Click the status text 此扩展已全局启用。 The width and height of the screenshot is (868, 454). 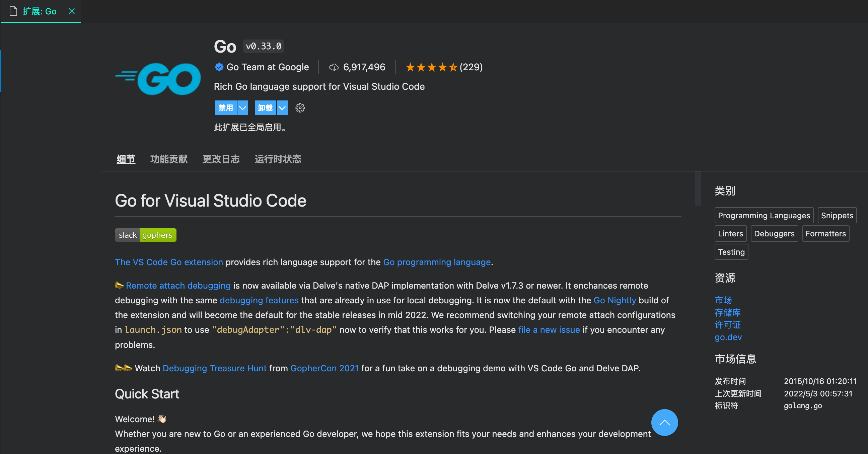pos(251,127)
